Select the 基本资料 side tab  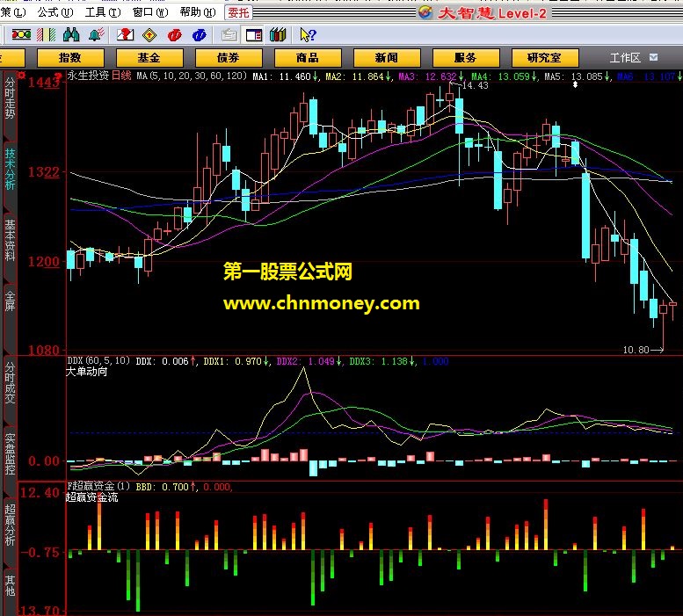pos(10,240)
